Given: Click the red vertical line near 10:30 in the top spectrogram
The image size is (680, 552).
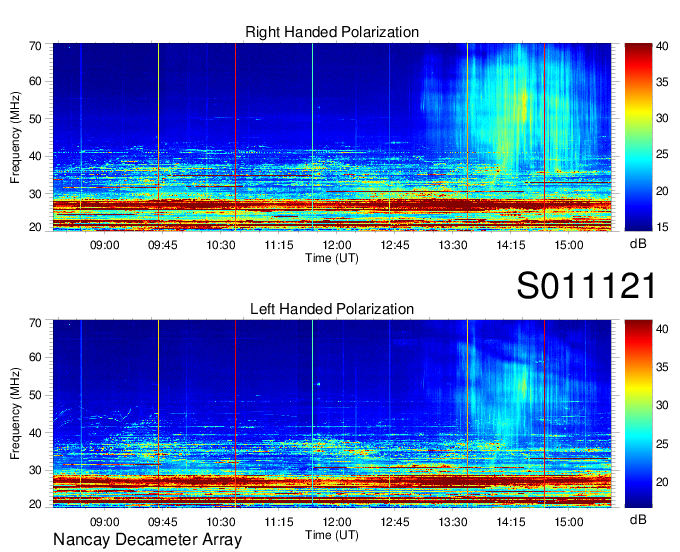Looking at the screenshot, I should 235,137.
